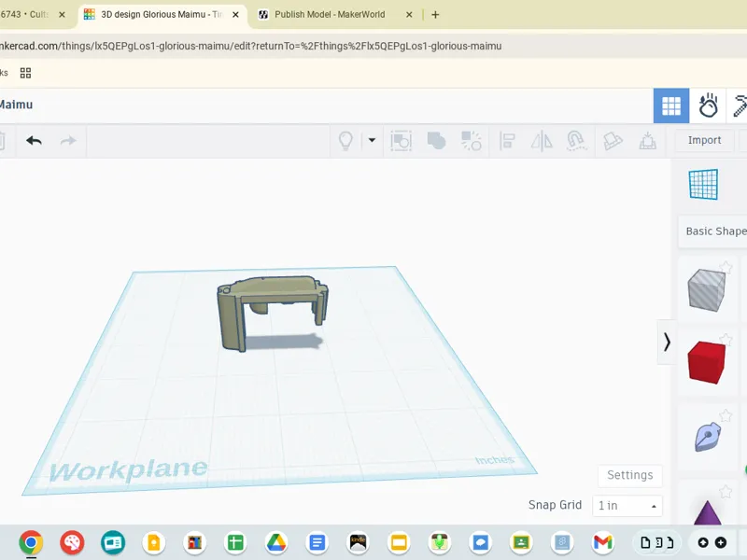Click the Import button
This screenshot has width=747, height=560.
click(x=704, y=141)
